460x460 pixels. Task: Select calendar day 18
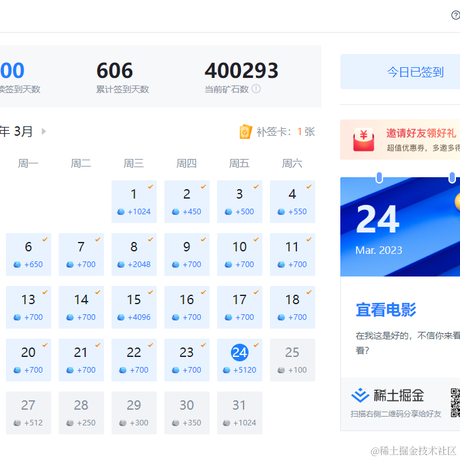pyautogui.click(x=292, y=307)
